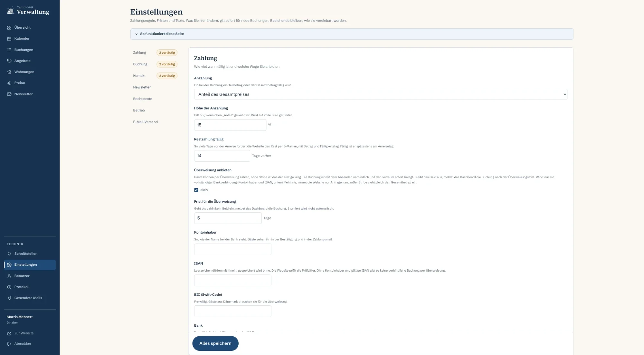Click the Verwaltung logo icon
The width and height of the screenshot is (644, 355).
[11, 11]
